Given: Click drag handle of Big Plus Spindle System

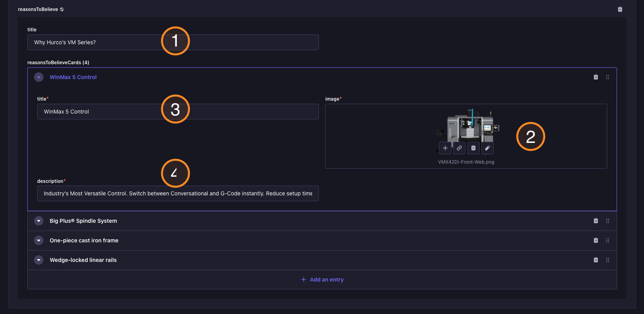Looking at the screenshot, I should (608, 221).
